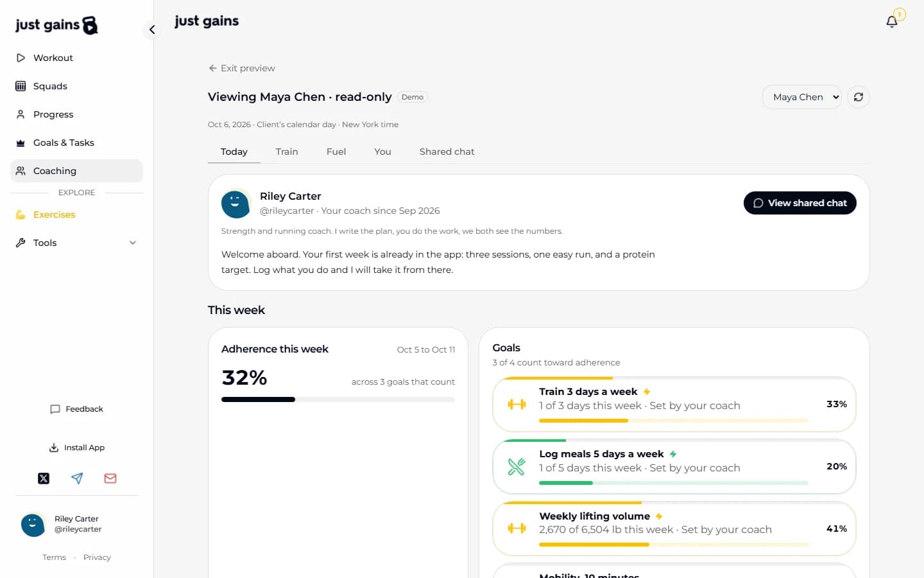This screenshot has height=578, width=924.
Task: Exit preview mode
Action: tap(242, 68)
